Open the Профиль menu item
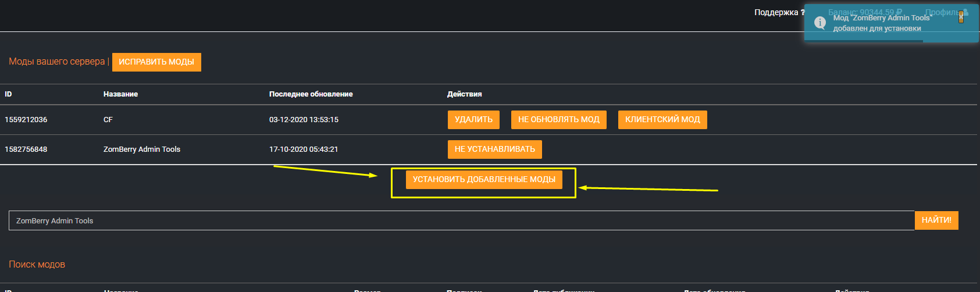Viewport: 980px width, 292px height. [x=942, y=12]
